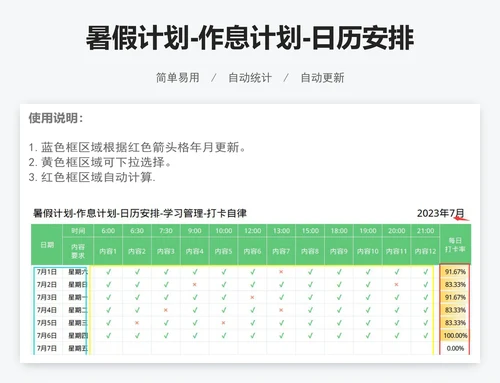Screen dimensions: 500x383
Task: Click the red cross in 7月5日 row under 6:30
Action: click(x=137, y=323)
